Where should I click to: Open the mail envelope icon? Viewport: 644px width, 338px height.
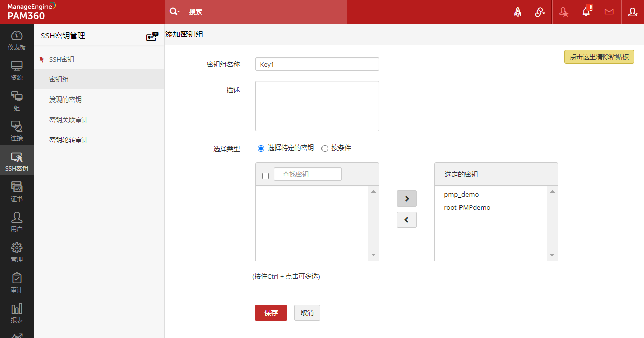(609, 12)
